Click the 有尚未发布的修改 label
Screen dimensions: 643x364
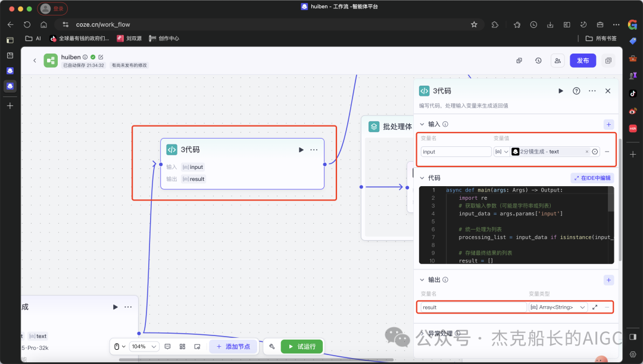[129, 65]
